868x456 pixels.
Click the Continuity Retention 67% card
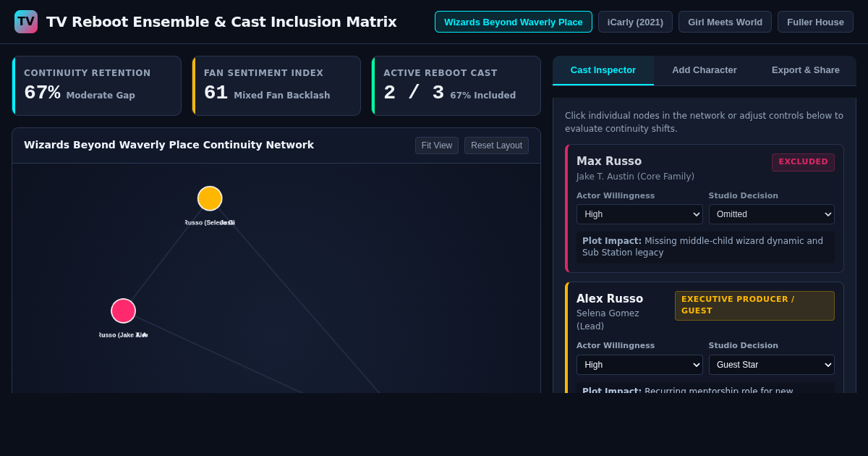click(x=97, y=86)
